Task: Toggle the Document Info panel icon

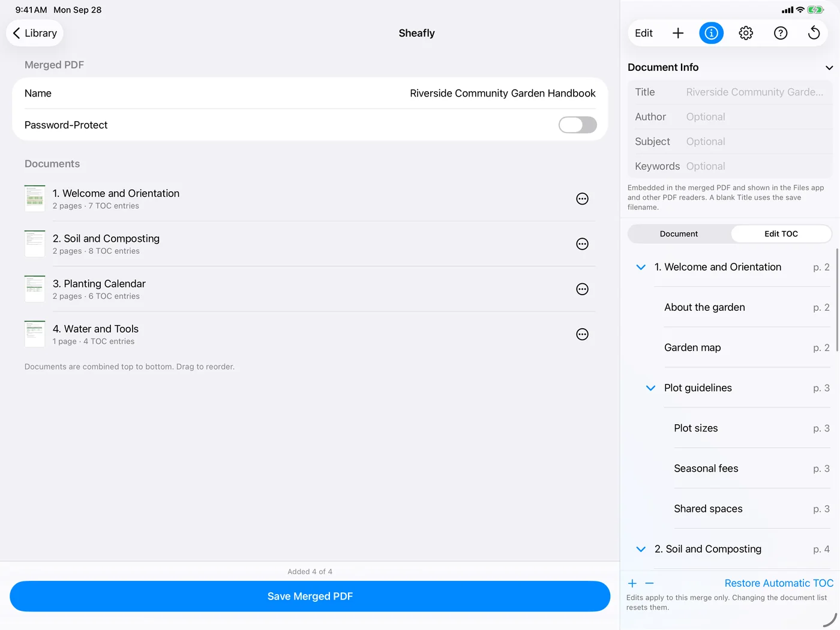Action: click(x=712, y=33)
